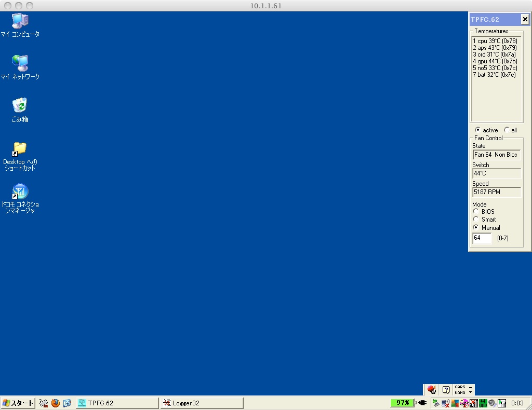
Task: Close the TPFC.62 window
Action: point(525,19)
